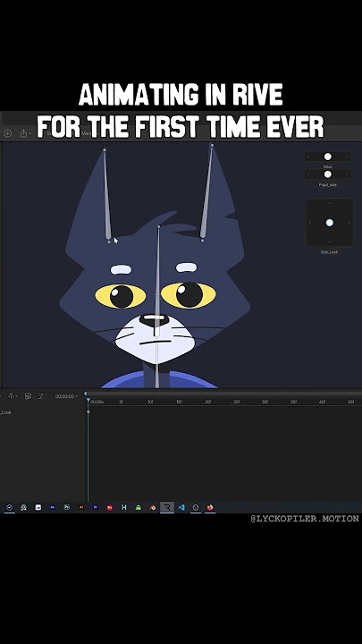Screen dimensions: 362x644
Task: Click the right eyebrow shape
Action: (186, 267)
